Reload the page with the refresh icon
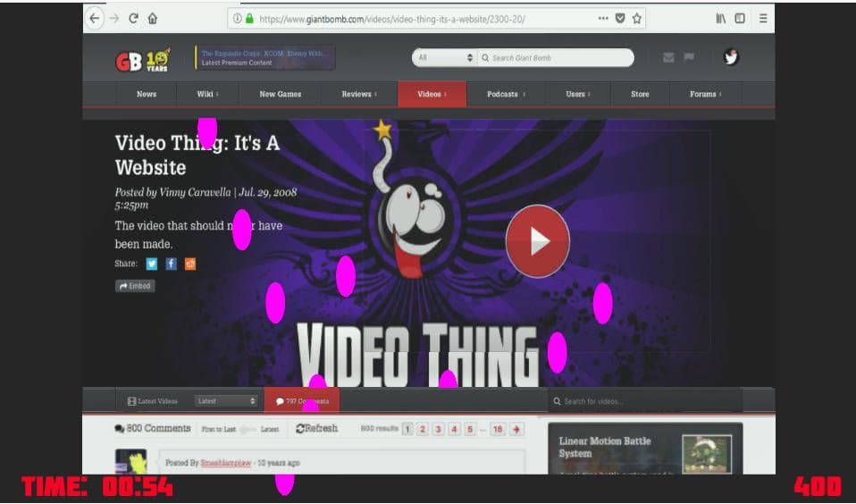The image size is (856, 504). [133, 19]
